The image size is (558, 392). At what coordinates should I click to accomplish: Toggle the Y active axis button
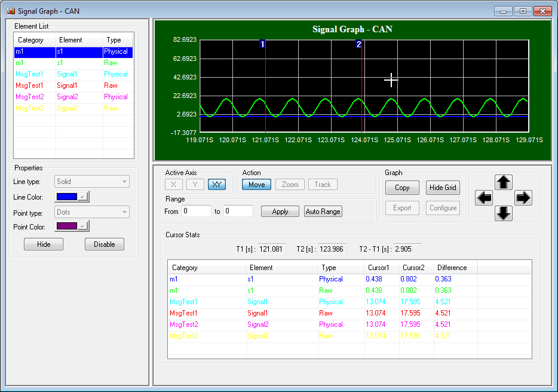coord(195,185)
